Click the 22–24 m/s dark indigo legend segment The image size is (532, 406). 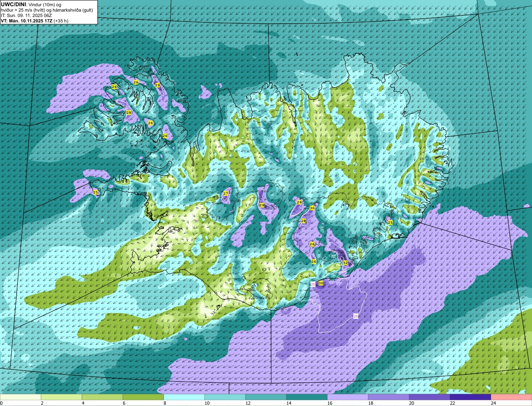[x=470, y=397]
